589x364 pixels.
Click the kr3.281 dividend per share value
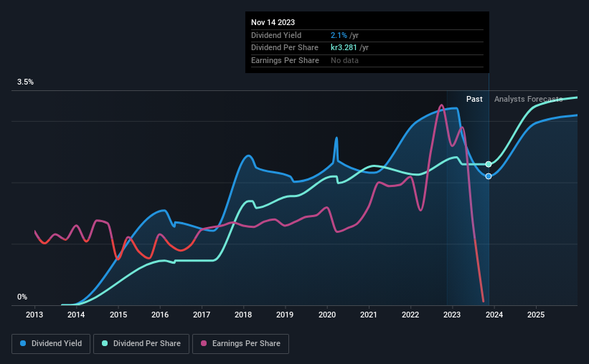coord(344,48)
